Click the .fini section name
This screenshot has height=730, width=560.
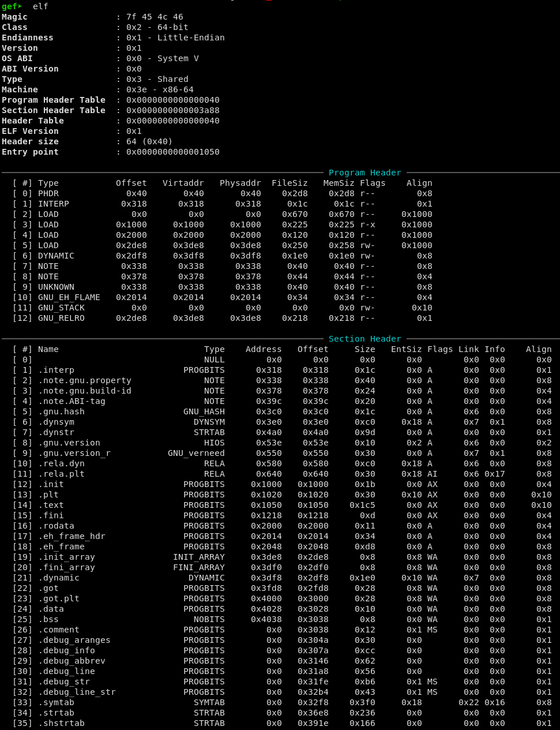pos(51,515)
